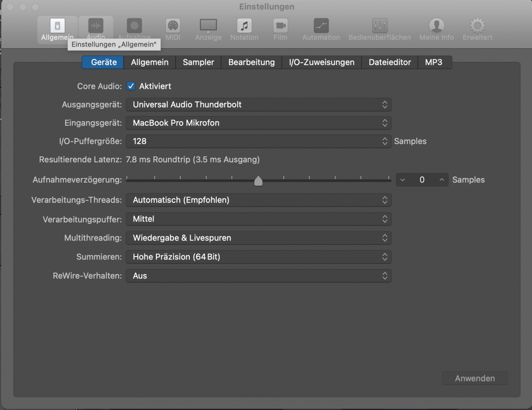Open the Meine Info settings icon
The width and height of the screenshot is (532, 410).
[x=437, y=26]
